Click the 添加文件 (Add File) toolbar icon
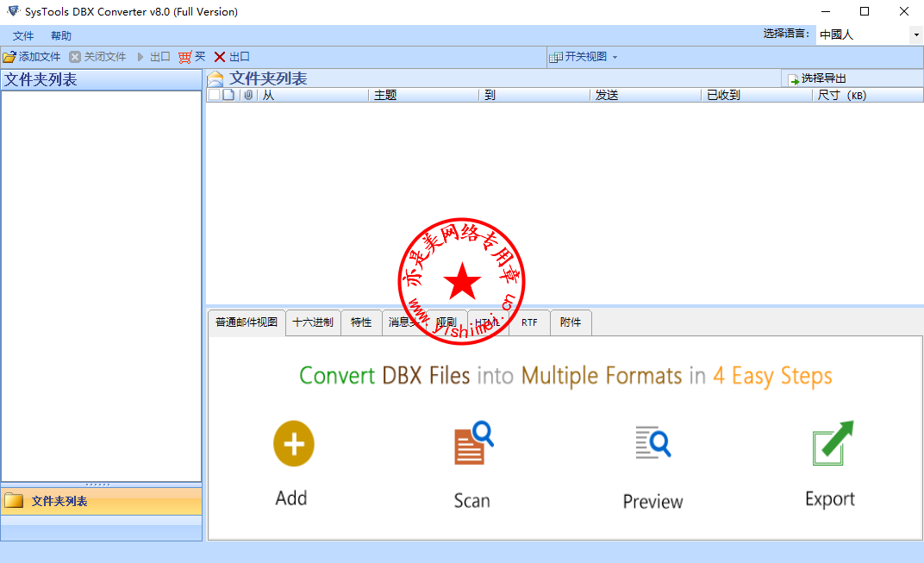Screen dimensions: 924x563 pos(9,57)
